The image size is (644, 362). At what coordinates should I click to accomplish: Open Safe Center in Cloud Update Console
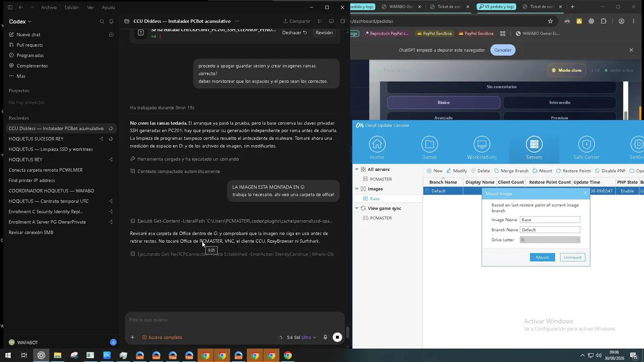click(586, 148)
